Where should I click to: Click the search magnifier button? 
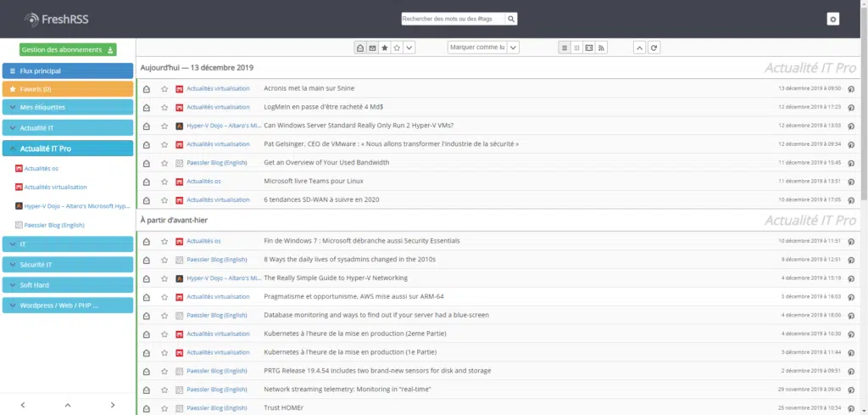pyautogui.click(x=511, y=19)
